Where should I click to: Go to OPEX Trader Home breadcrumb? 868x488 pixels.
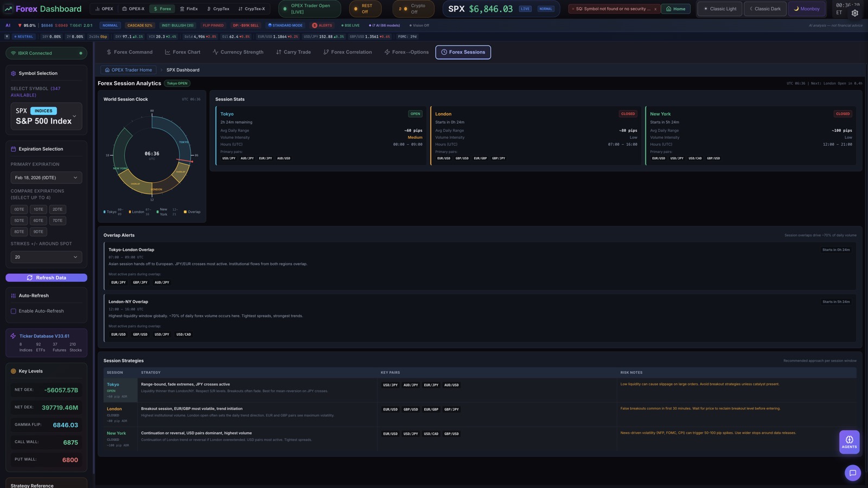pyautogui.click(x=128, y=70)
